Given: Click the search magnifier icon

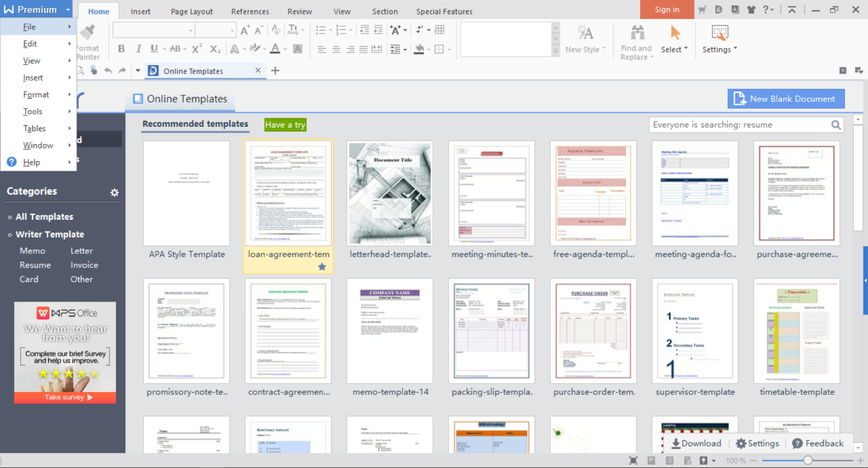Looking at the screenshot, I should 836,125.
